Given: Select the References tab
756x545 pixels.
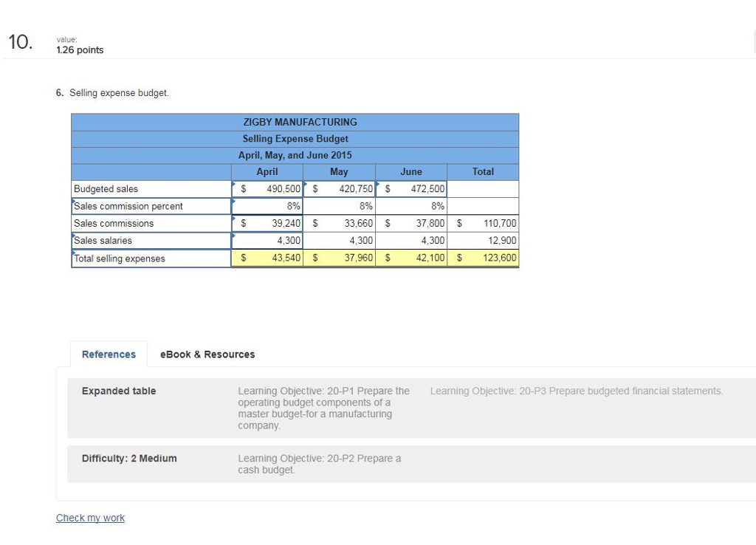Looking at the screenshot, I should [109, 354].
